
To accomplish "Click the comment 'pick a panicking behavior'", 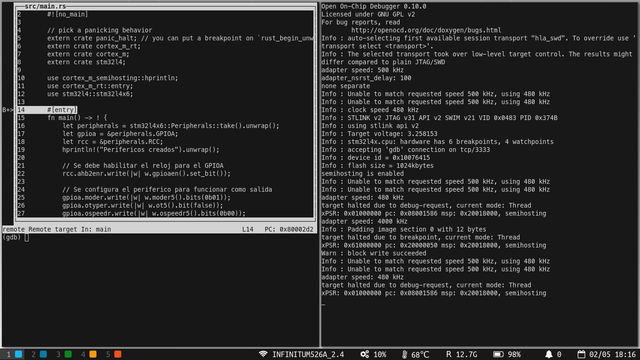I will click(100, 30).
